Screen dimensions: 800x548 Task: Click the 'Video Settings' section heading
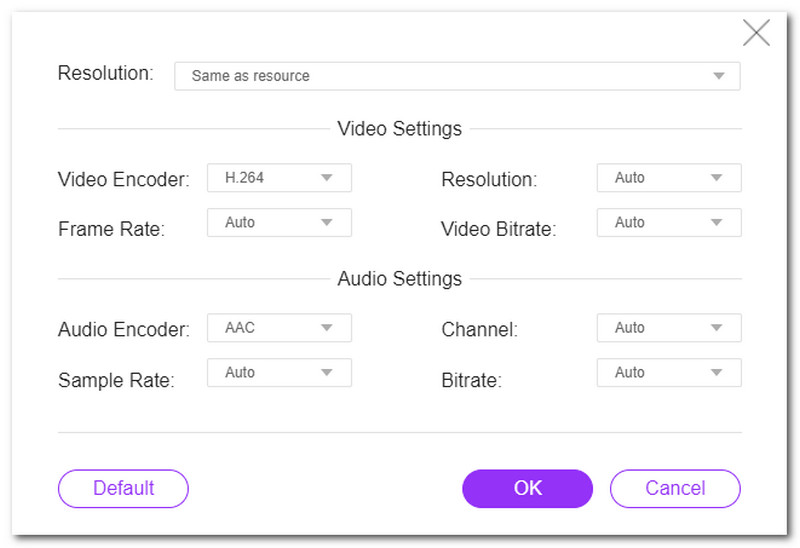399,129
